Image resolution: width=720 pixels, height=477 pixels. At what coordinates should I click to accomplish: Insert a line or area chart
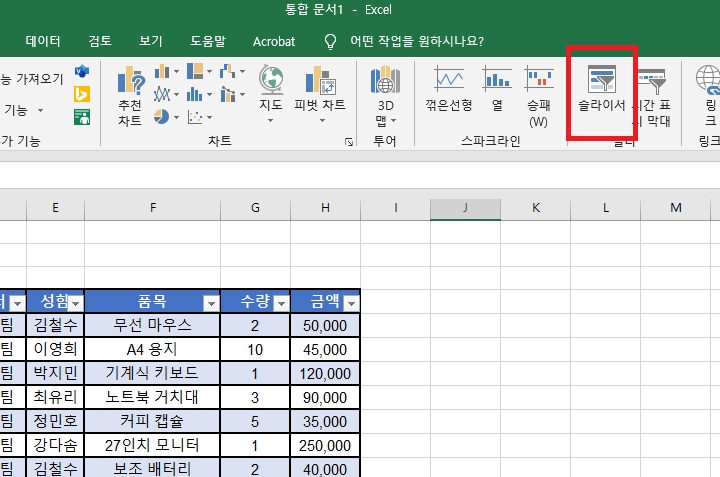pos(162,95)
